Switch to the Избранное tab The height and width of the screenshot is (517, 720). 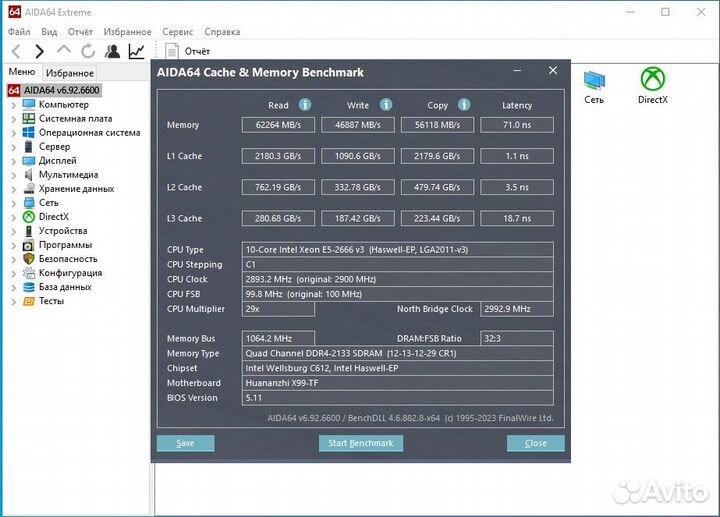click(70, 73)
